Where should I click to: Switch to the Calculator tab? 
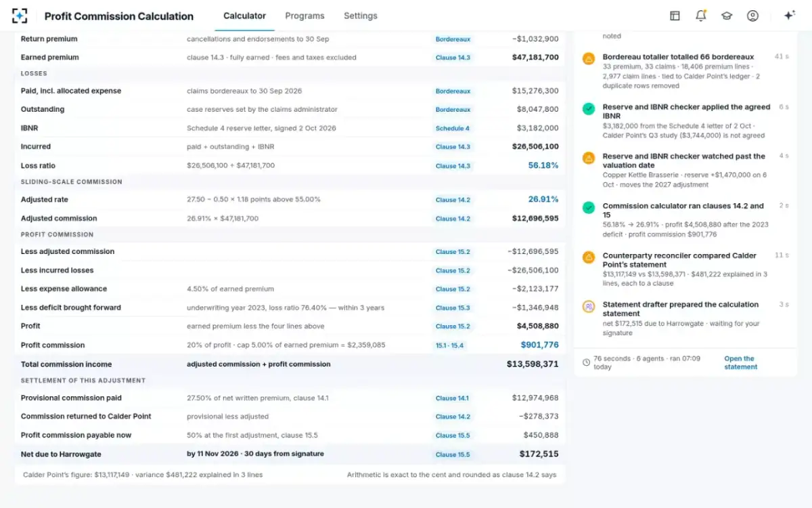(x=244, y=16)
